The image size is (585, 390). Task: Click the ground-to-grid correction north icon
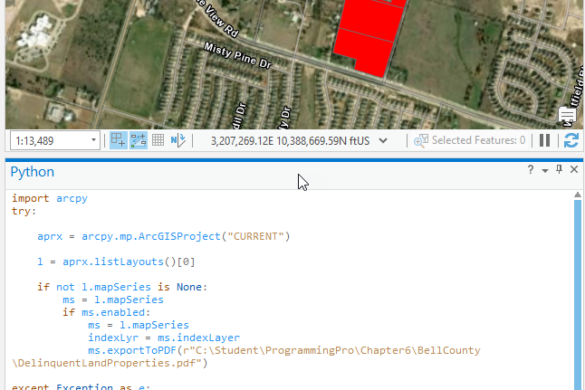click(178, 140)
